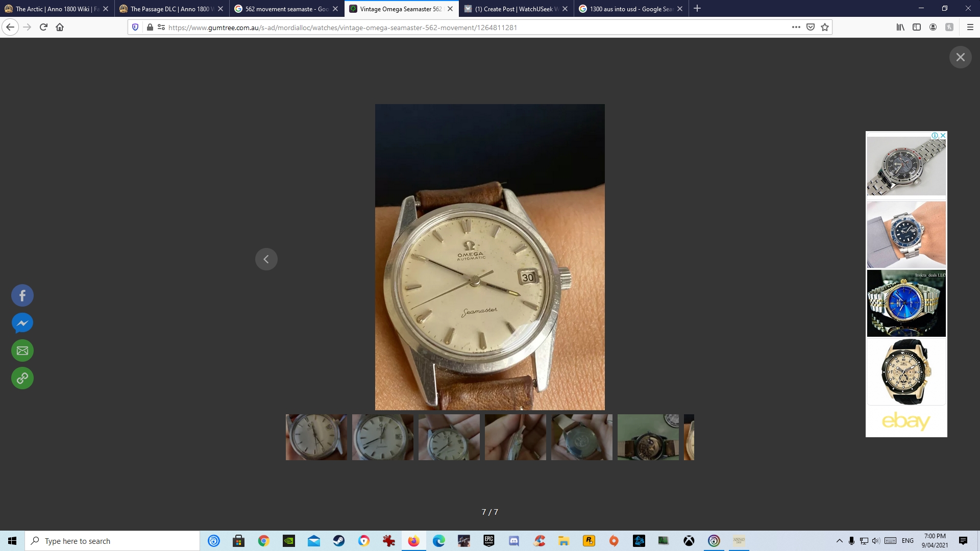Copy listing link icon

pyautogui.click(x=22, y=378)
